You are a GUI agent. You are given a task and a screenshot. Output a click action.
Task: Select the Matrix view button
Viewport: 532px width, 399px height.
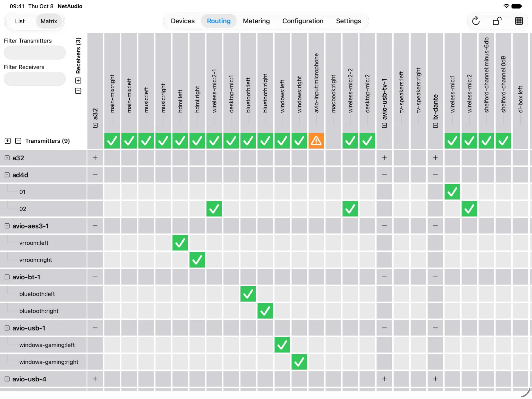point(49,21)
